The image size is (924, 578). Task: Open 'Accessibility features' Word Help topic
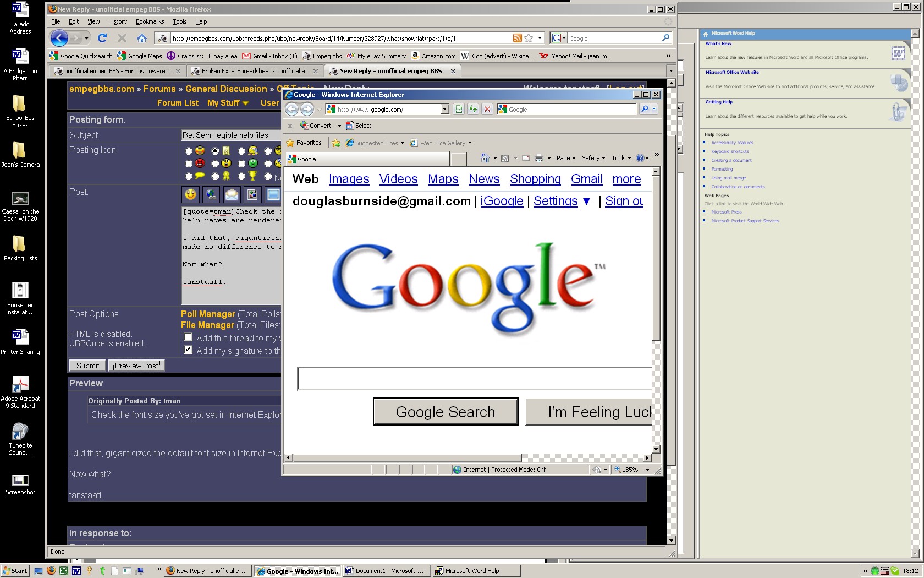point(732,143)
